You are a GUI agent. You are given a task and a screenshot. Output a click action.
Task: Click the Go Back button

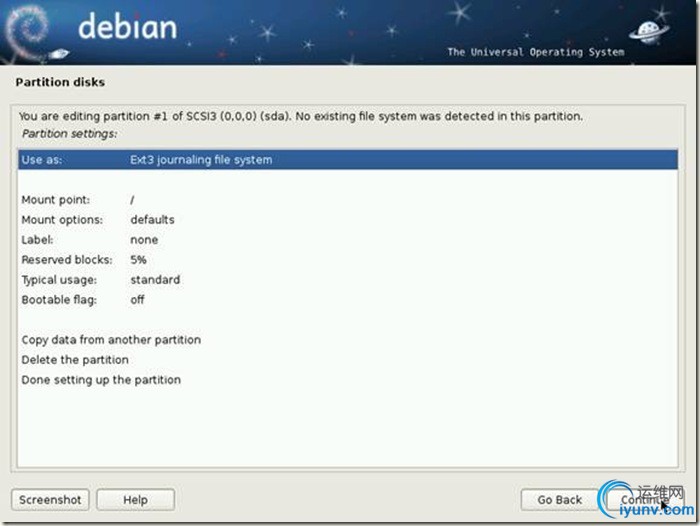pyautogui.click(x=559, y=500)
